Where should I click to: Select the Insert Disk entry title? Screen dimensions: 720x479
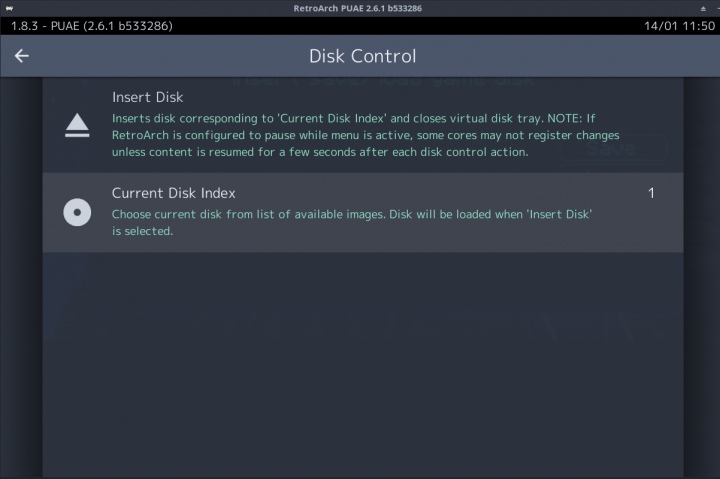pos(147,97)
